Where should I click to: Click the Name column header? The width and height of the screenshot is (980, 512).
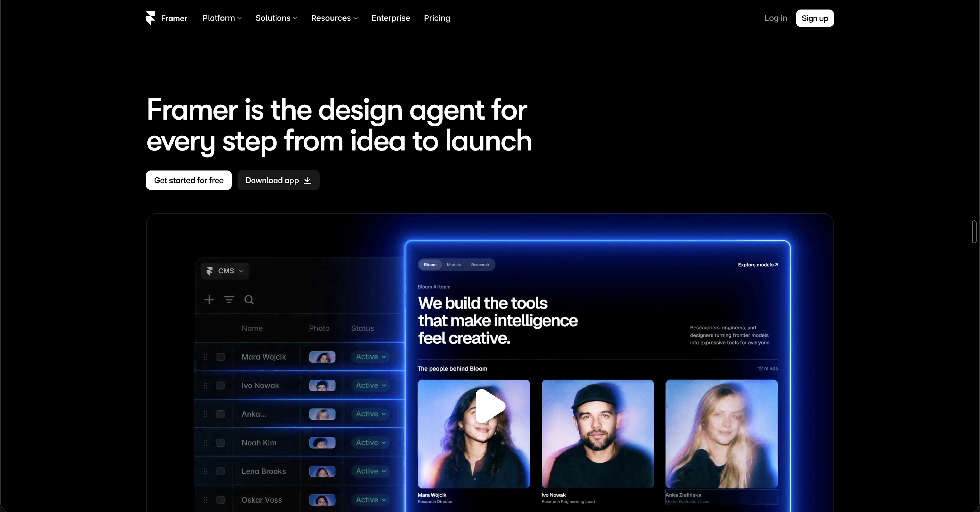252,328
